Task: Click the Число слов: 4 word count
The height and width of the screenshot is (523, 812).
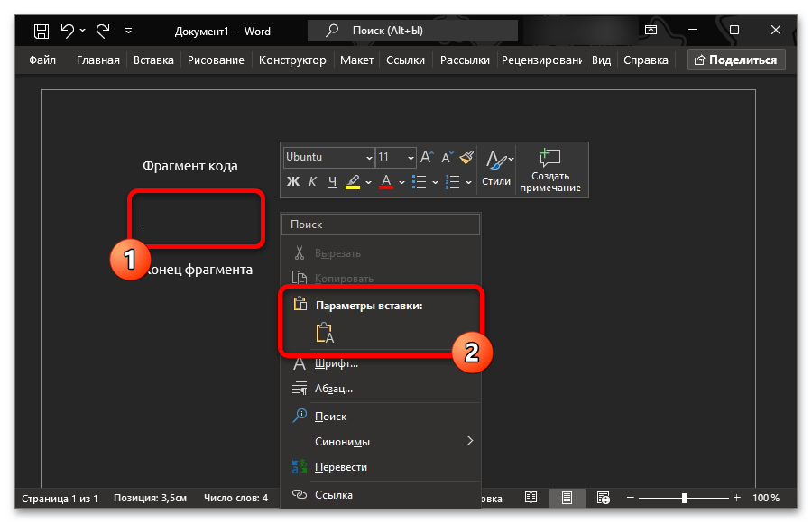Action: [235, 498]
